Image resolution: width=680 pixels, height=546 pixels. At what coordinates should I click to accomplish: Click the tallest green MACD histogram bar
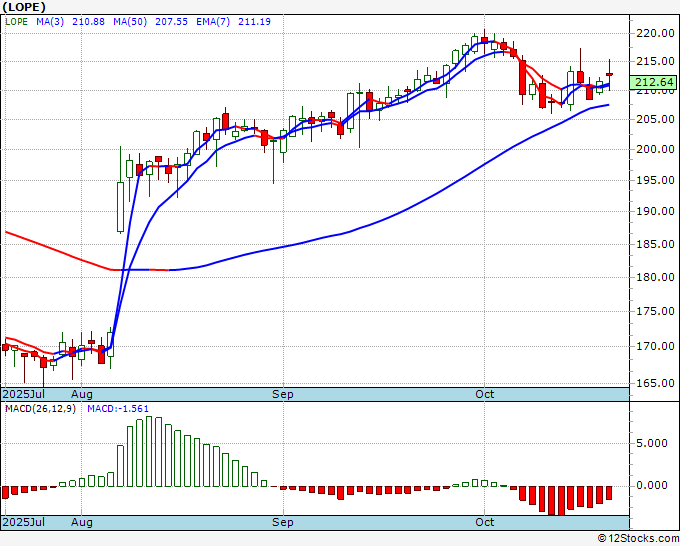click(x=149, y=451)
